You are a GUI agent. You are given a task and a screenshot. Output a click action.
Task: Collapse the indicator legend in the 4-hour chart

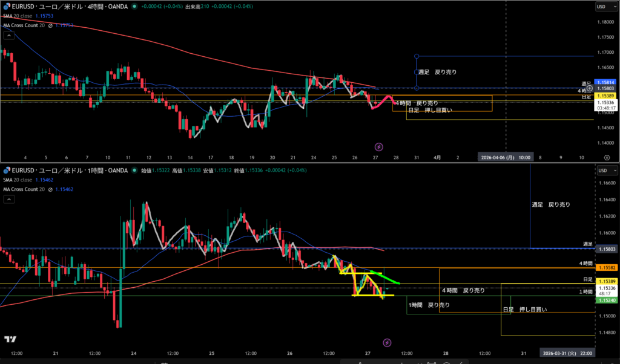(x=8, y=36)
